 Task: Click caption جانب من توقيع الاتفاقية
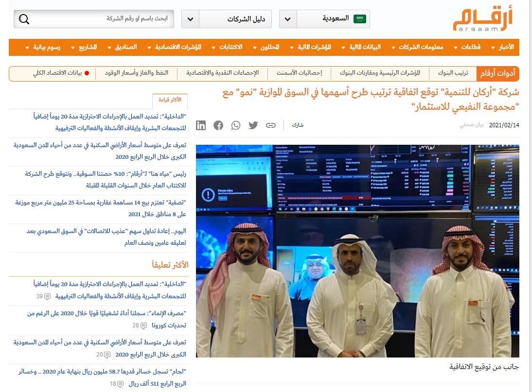(484, 367)
